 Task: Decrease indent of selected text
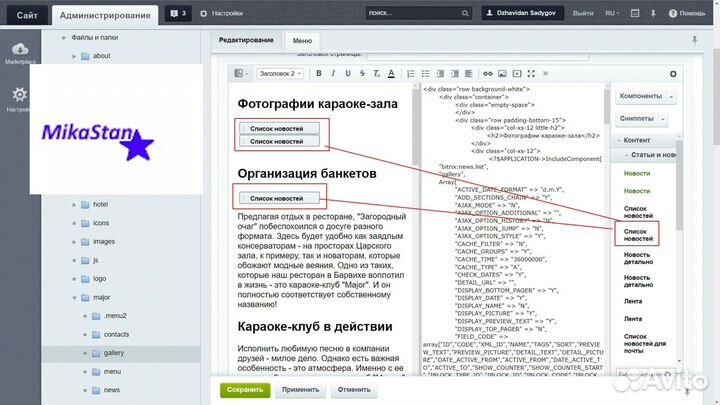(x=440, y=73)
